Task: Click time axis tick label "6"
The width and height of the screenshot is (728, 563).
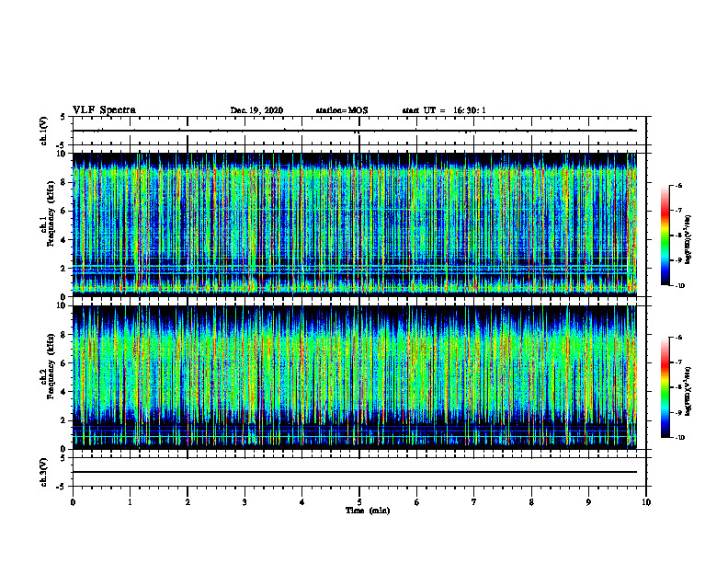Action: click(x=417, y=502)
